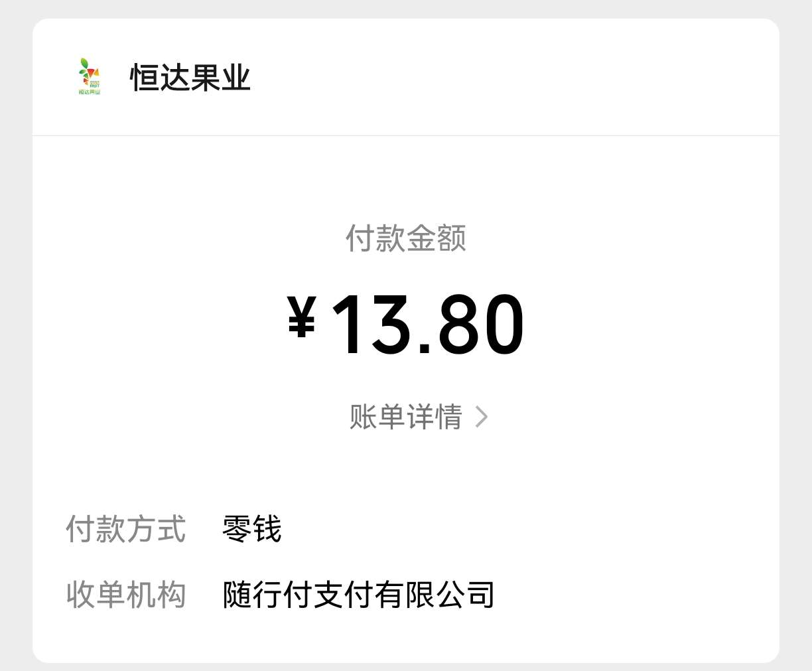812x671 pixels.
Task: Click the chevron beside 账单详情
Action: (482, 417)
